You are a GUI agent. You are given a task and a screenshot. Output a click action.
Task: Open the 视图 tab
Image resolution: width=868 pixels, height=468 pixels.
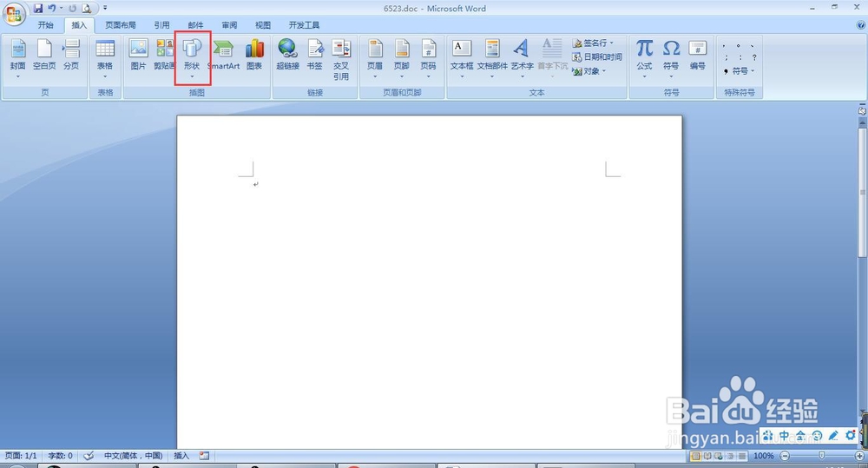(263, 25)
